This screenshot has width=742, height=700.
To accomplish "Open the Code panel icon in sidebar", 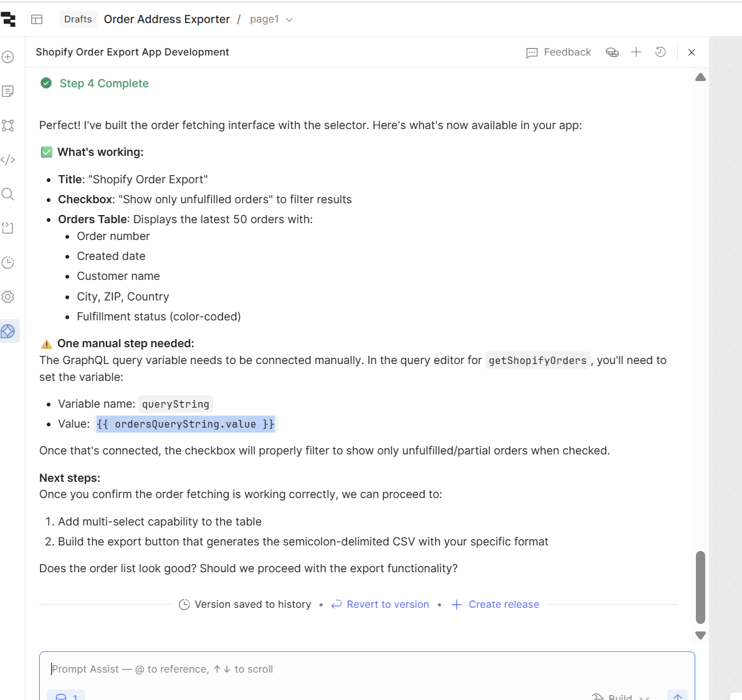I will [x=8, y=160].
